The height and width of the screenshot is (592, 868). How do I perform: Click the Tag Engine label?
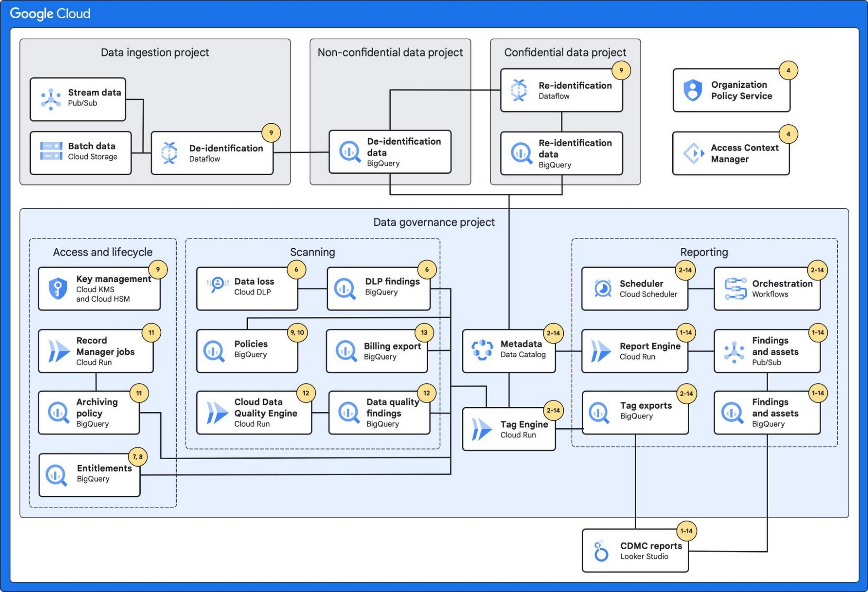pos(524,424)
